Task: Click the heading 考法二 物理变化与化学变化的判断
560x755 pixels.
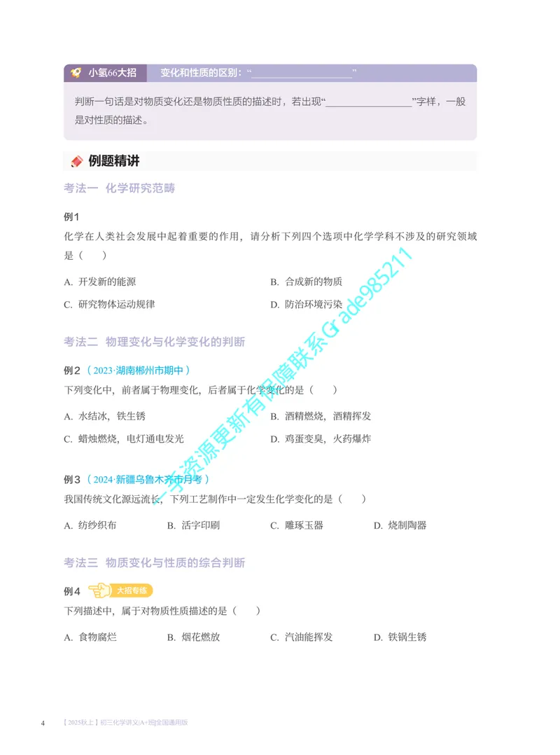Action: click(x=155, y=342)
